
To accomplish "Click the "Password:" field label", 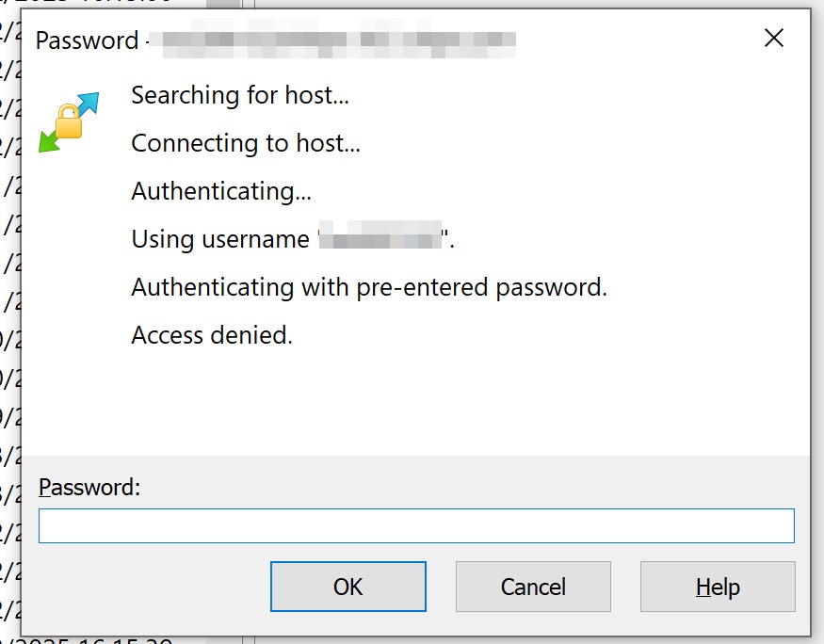I will click(89, 487).
